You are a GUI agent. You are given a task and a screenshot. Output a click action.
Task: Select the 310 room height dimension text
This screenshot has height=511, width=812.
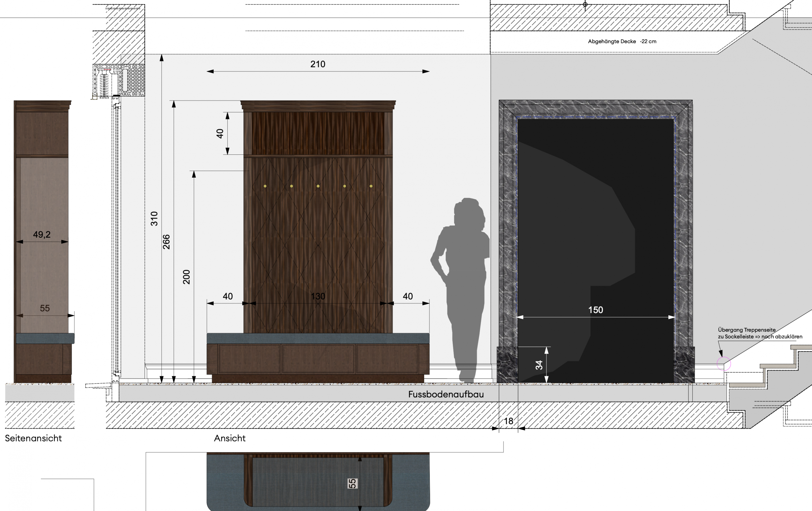tap(154, 219)
